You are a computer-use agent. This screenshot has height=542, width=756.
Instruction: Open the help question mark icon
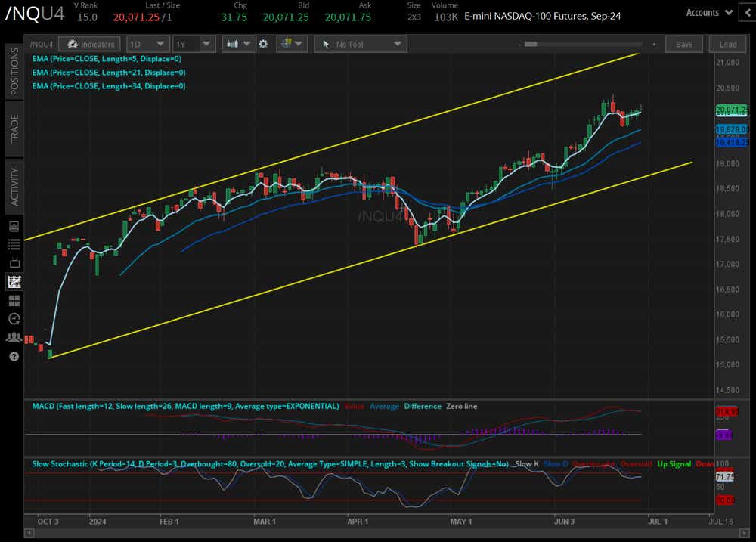tap(14, 356)
